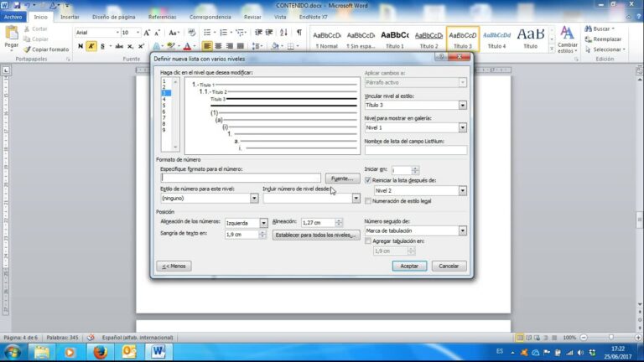Toggle italic K formatting button
644x362 pixels.
coord(91,46)
